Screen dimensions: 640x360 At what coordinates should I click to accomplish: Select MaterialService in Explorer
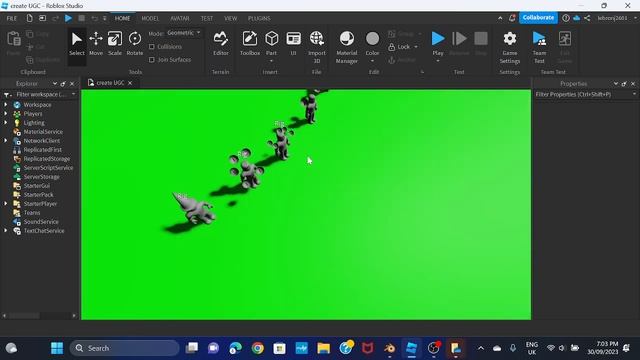coord(43,132)
